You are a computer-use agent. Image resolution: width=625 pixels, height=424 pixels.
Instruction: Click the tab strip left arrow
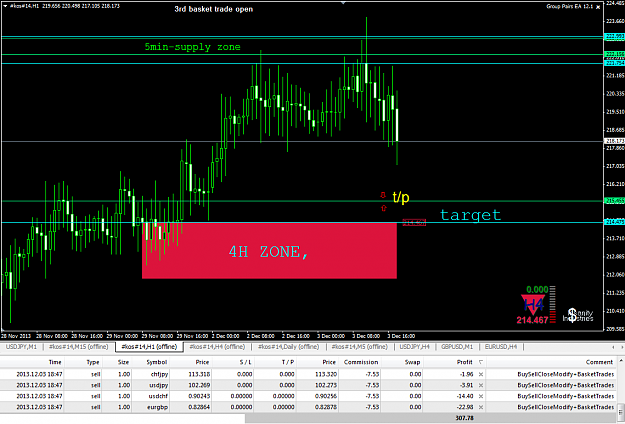(x=613, y=347)
